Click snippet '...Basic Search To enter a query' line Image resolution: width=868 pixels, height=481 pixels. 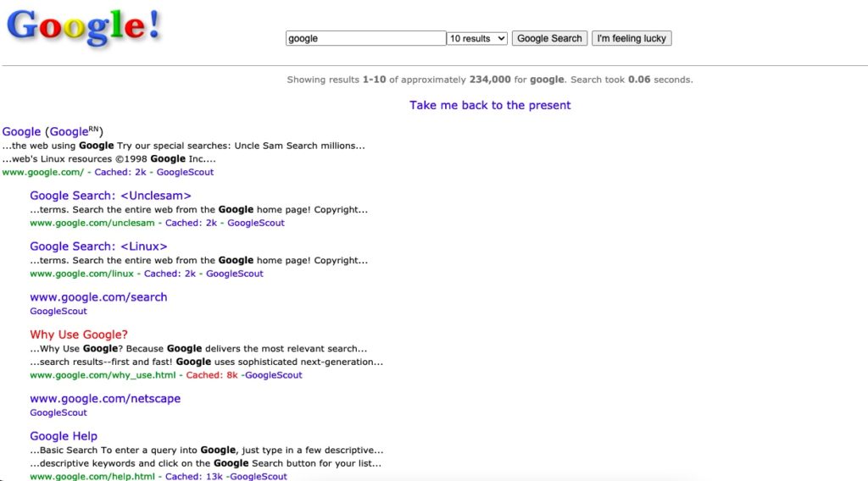207,450
